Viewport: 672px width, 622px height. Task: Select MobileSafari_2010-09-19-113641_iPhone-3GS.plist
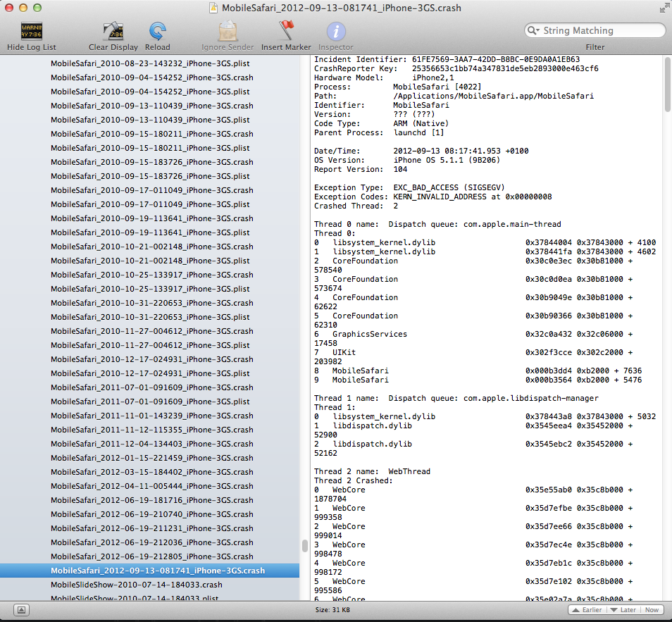pos(150,232)
